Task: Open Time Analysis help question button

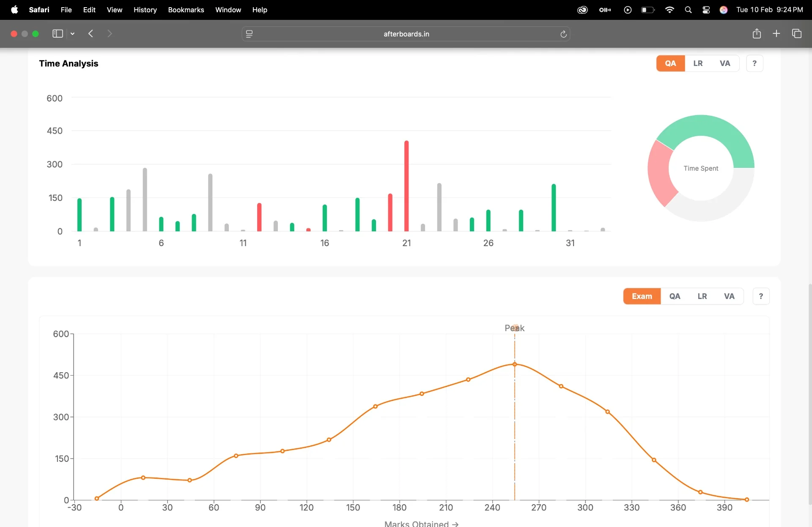Action: point(754,63)
